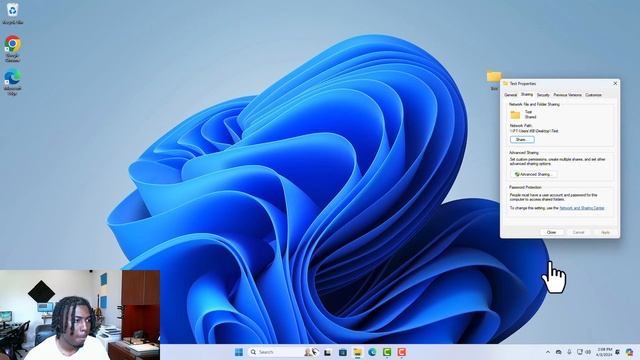Click the network path text of the Test folder

tap(534, 131)
